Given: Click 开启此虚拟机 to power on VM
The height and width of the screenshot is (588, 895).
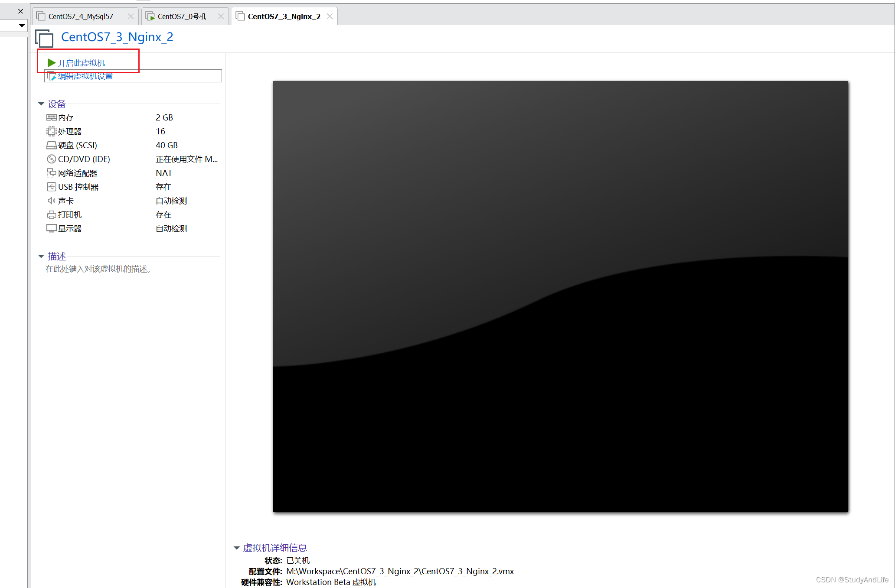Looking at the screenshot, I should click(x=82, y=63).
